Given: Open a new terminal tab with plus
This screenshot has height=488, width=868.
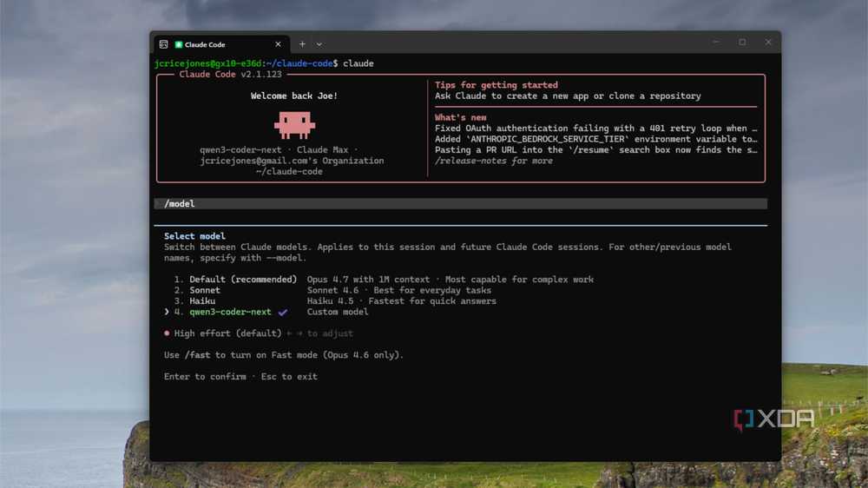Looking at the screenshot, I should click(302, 44).
